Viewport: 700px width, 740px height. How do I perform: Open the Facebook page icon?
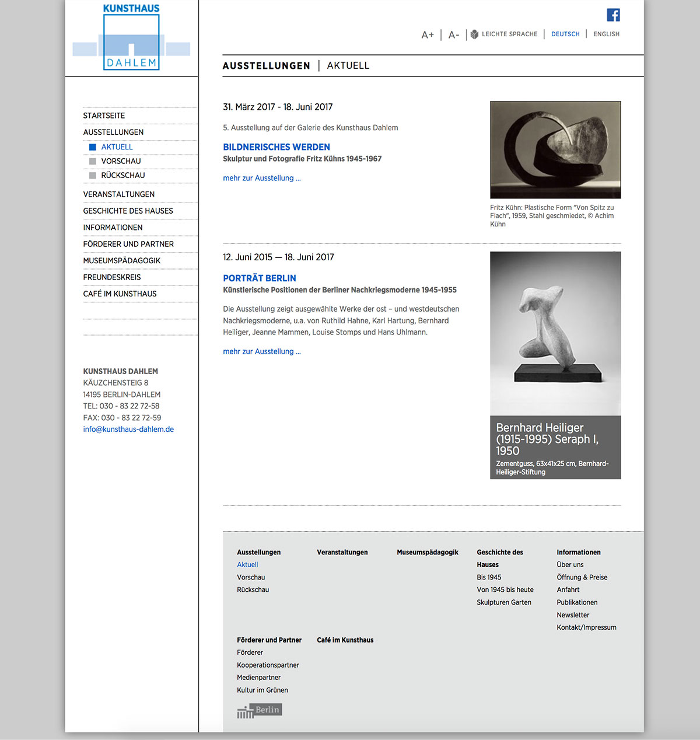click(613, 15)
